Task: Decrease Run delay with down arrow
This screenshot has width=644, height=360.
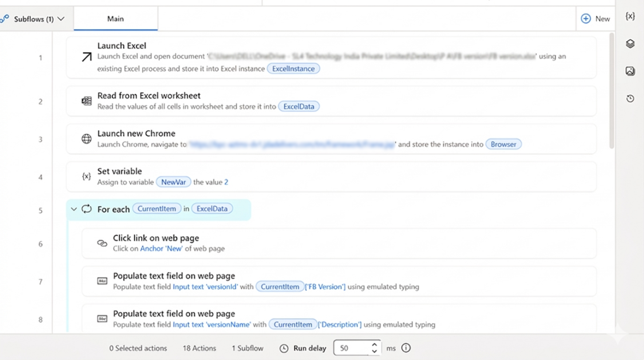Action: (374, 351)
